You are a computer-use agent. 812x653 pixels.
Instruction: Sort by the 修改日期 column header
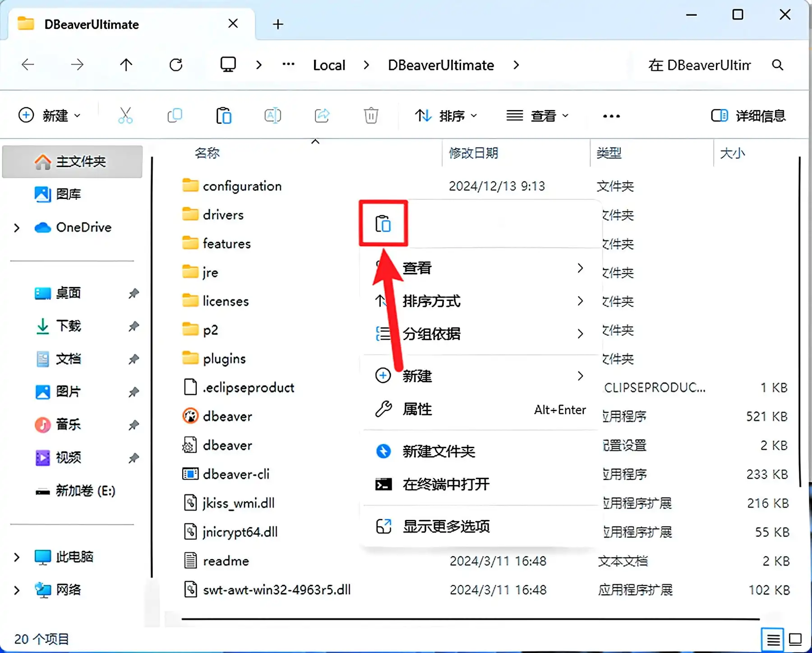click(473, 153)
